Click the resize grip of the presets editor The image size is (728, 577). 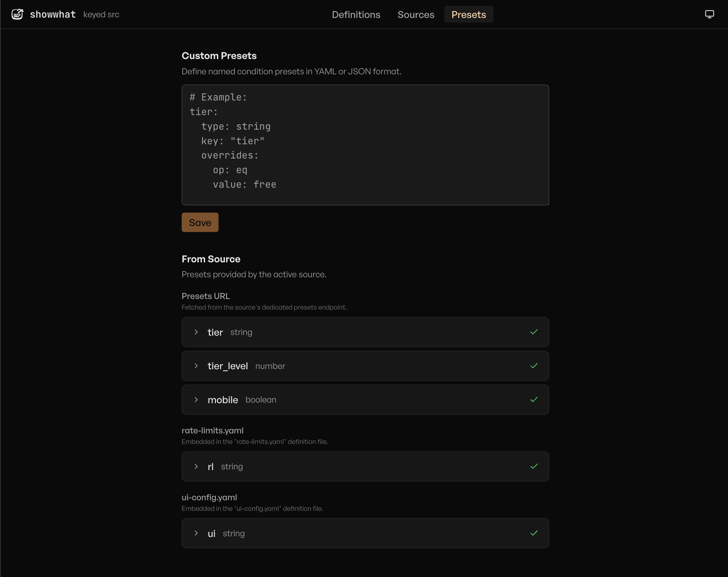pos(547,203)
